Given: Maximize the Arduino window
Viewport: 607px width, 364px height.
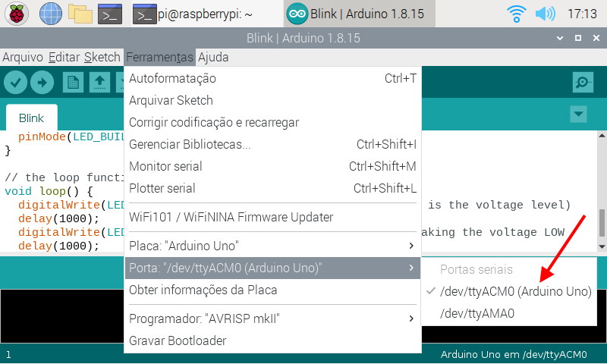Looking at the screenshot, I should (x=578, y=38).
